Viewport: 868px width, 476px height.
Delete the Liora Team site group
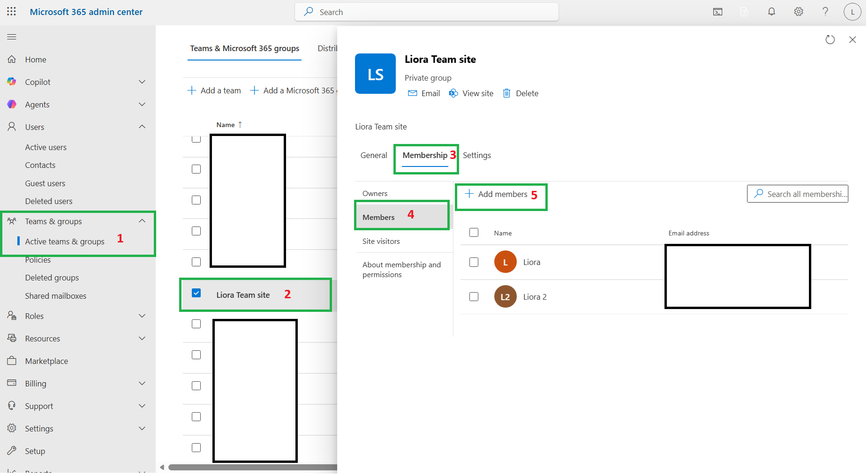521,93
